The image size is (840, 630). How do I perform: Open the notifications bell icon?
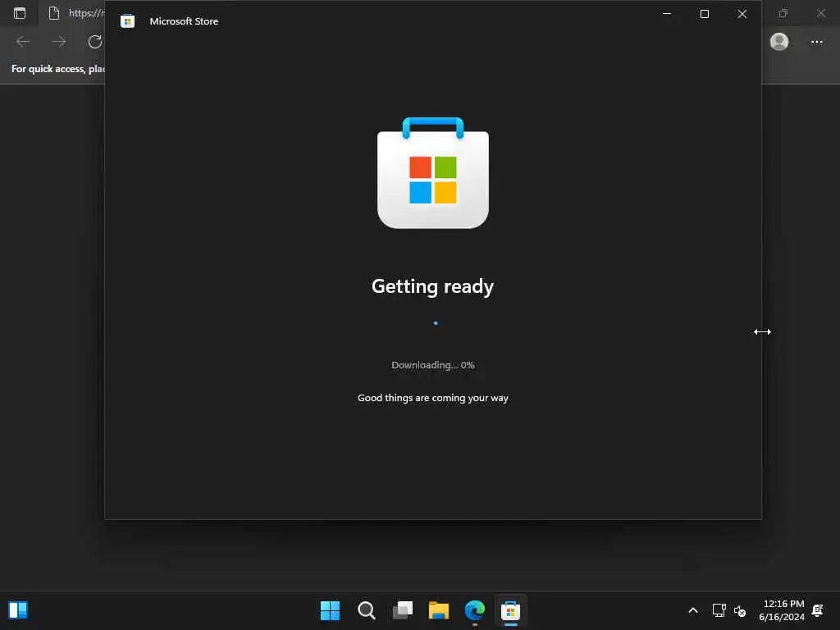pyautogui.click(x=818, y=610)
